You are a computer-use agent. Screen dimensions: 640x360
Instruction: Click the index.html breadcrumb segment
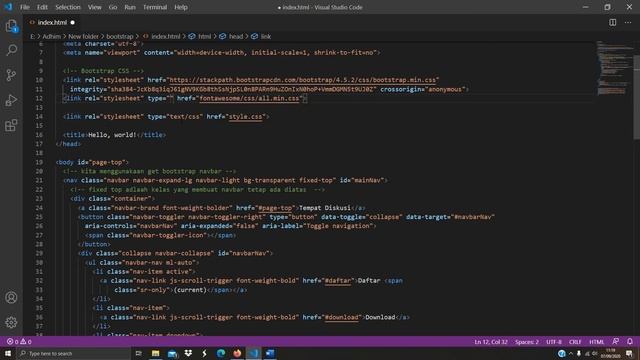point(166,36)
